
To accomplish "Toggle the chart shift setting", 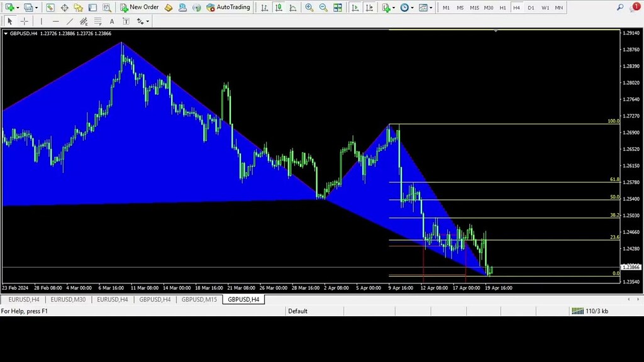I will click(371, 7).
